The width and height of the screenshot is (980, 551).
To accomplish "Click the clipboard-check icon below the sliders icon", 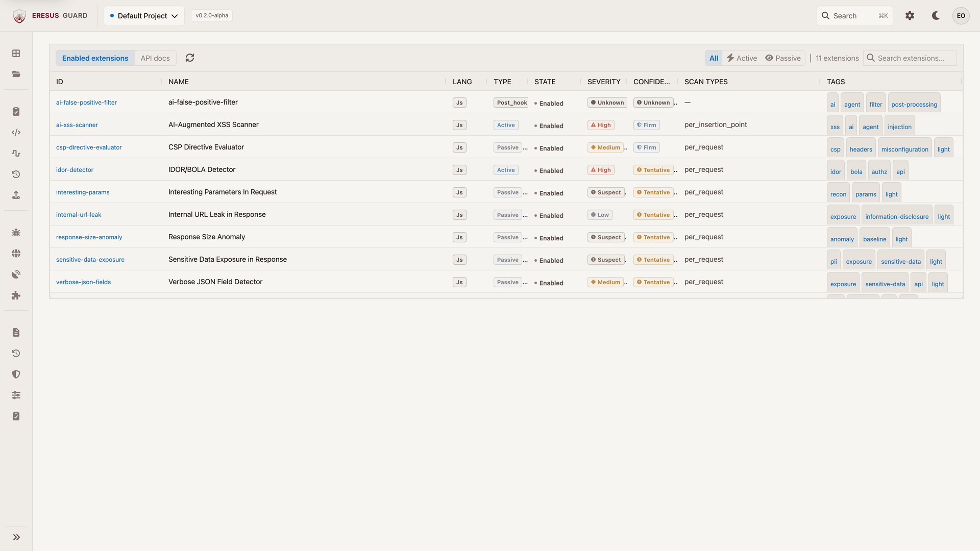I will [x=16, y=416].
